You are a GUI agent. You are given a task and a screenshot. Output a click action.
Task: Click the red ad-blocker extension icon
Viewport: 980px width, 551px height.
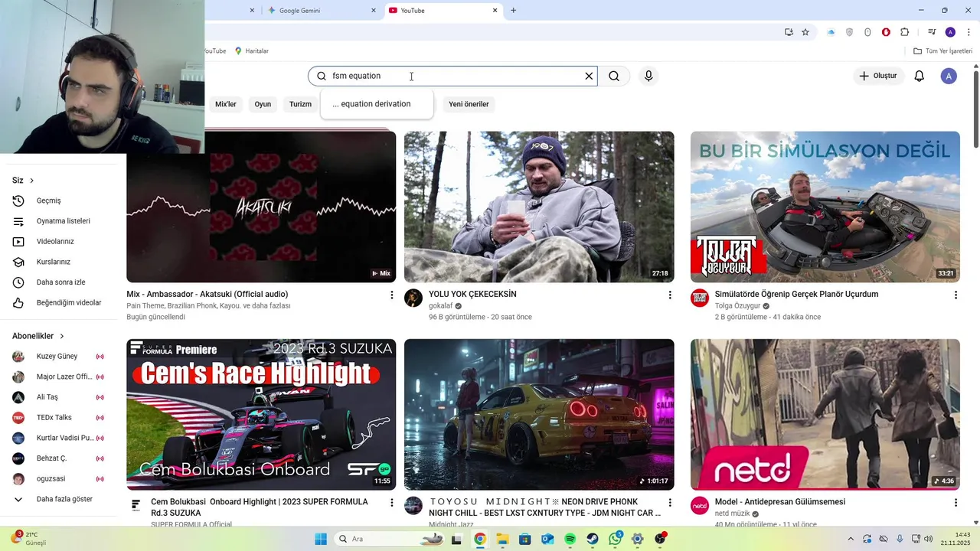[886, 32]
